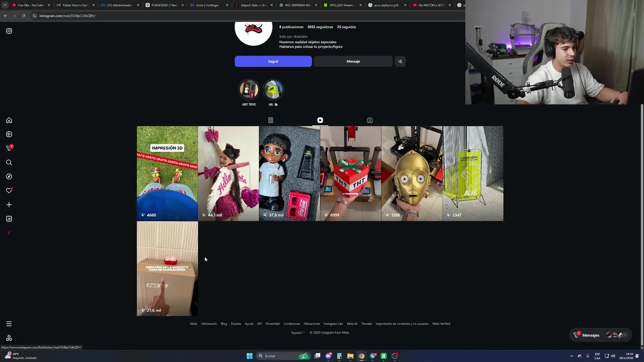Open the JBL story highlight
The image size is (644, 362).
coord(273,90)
